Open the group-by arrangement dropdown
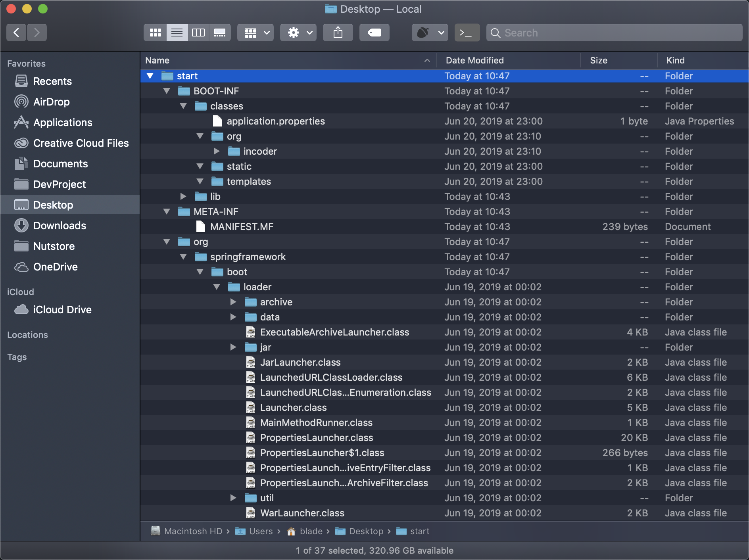Screen dimensions: 749x560 point(255,33)
